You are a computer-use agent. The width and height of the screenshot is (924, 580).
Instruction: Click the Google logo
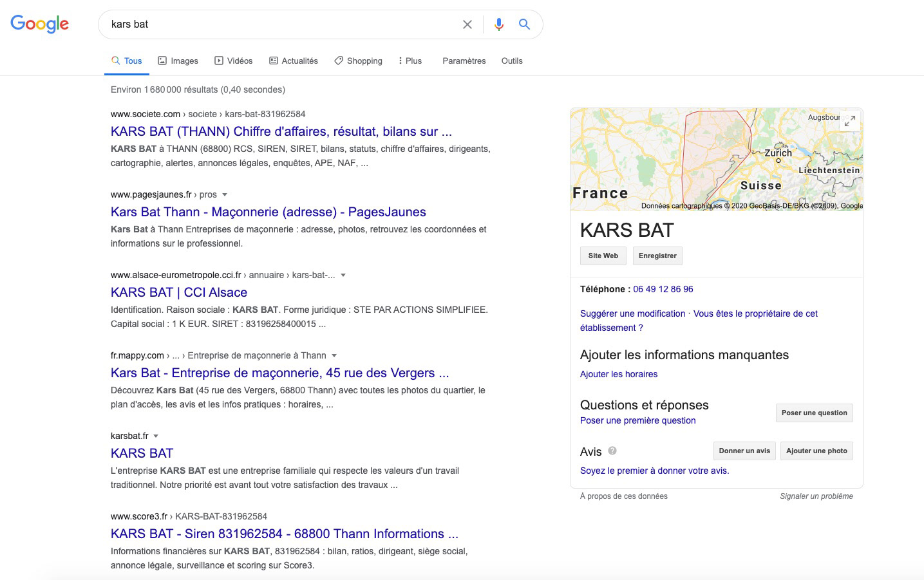point(40,24)
